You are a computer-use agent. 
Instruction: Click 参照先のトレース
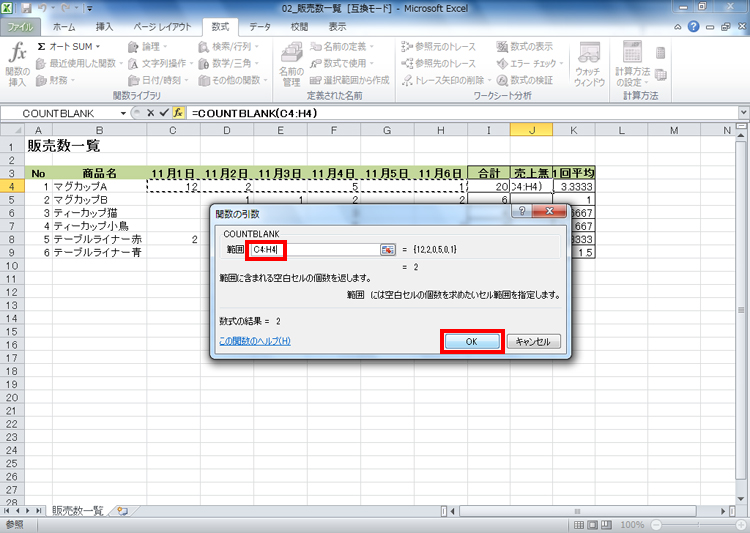pos(439,63)
